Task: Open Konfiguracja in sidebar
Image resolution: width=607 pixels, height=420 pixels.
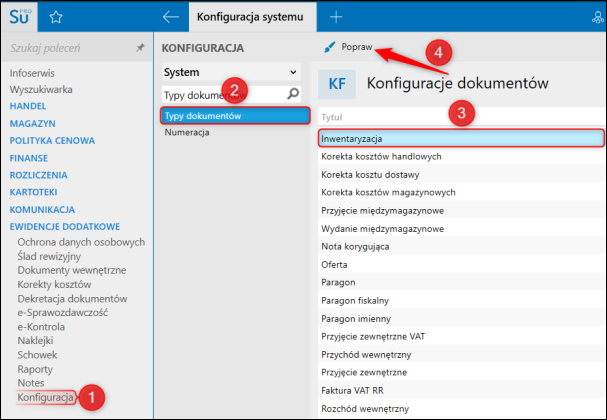Action: point(45,397)
